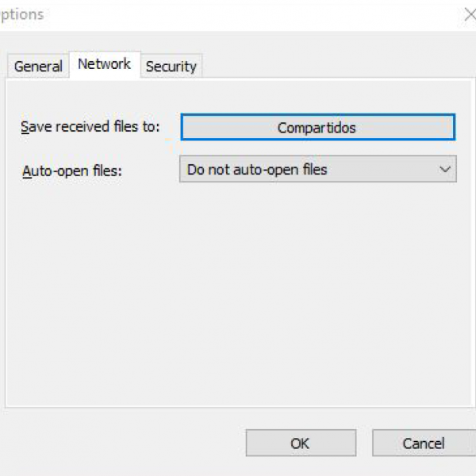Image resolution: width=476 pixels, height=476 pixels.
Task: Select the Network tab
Action: pyautogui.click(x=104, y=64)
